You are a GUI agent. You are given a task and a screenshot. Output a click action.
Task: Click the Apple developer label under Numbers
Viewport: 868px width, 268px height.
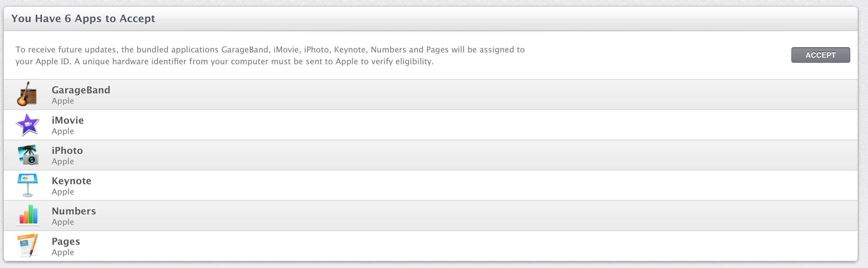63,222
